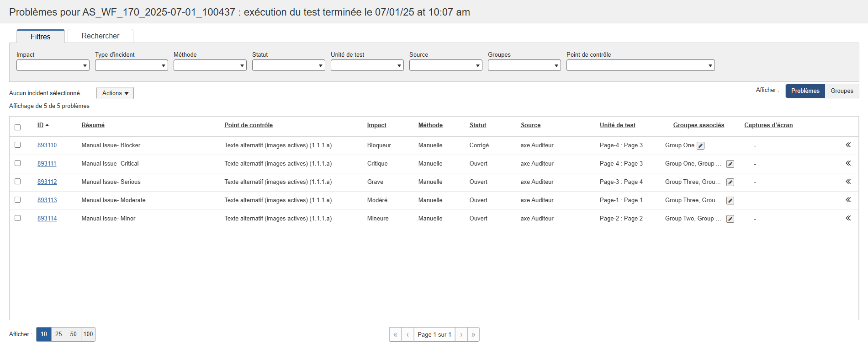This screenshot has width=868, height=349.
Task: Expand details chevron for issue 893110
Action: (x=848, y=145)
